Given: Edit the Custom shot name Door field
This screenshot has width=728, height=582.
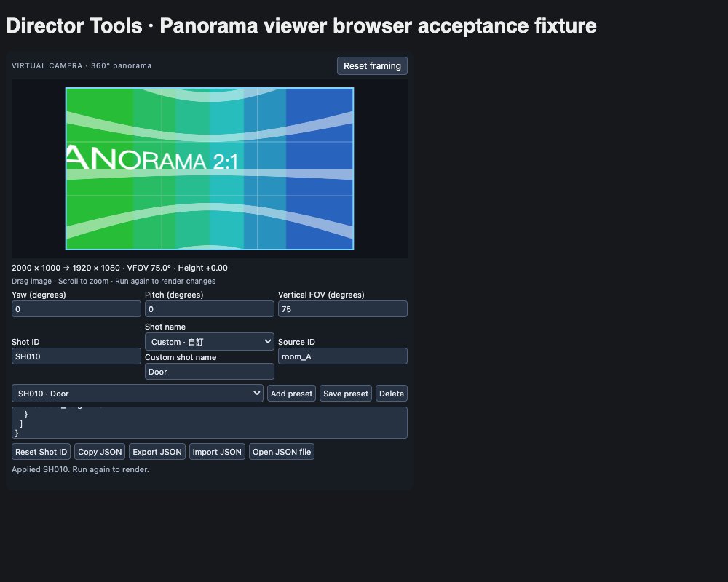Looking at the screenshot, I should (x=210, y=372).
